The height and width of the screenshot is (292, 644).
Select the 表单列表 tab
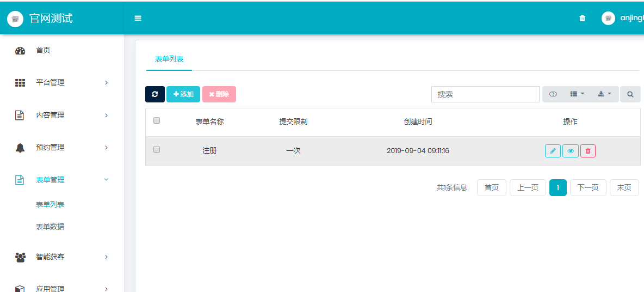169,59
